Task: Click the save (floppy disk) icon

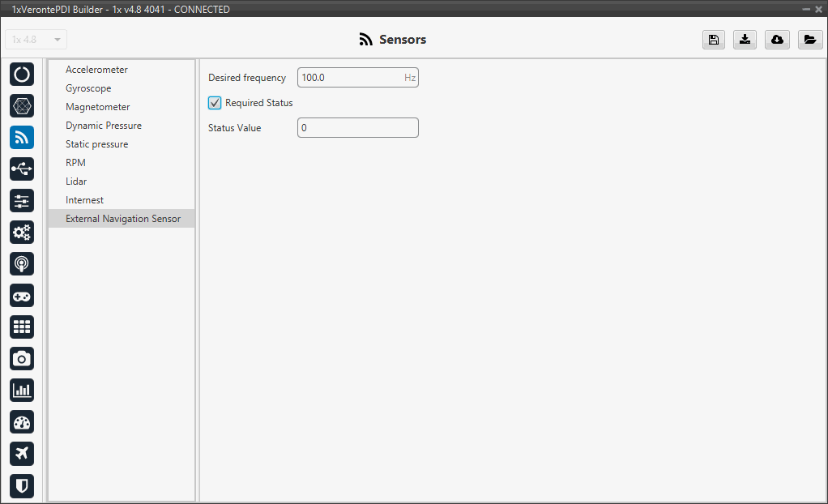Action: click(713, 40)
